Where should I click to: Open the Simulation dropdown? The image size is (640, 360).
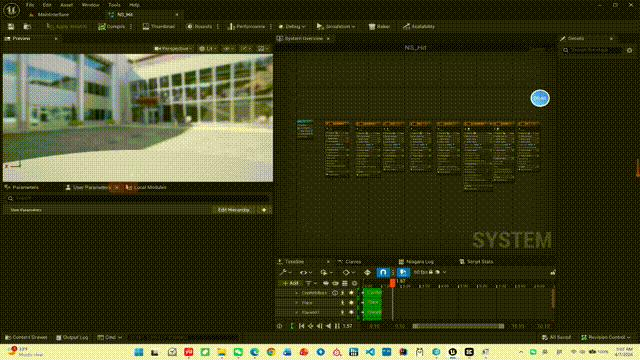(x=336, y=27)
